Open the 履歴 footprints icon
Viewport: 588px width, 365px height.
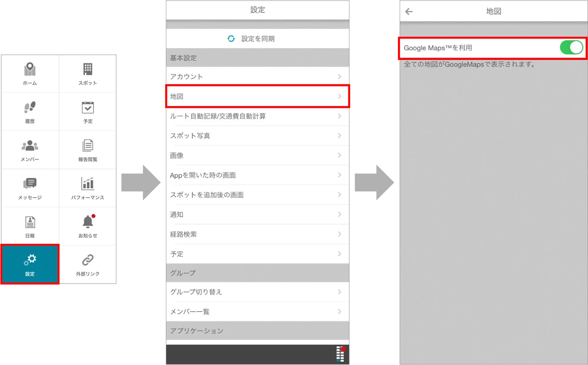click(x=29, y=107)
